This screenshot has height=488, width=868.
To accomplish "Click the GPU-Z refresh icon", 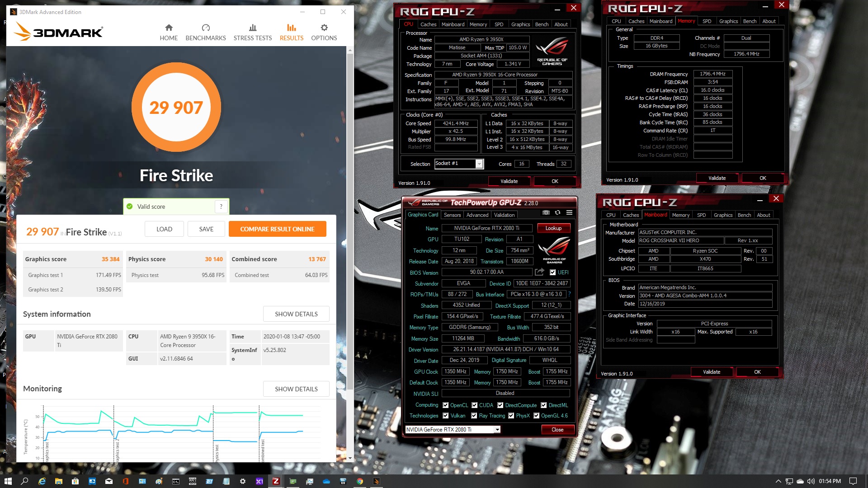I will click(557, 213).
